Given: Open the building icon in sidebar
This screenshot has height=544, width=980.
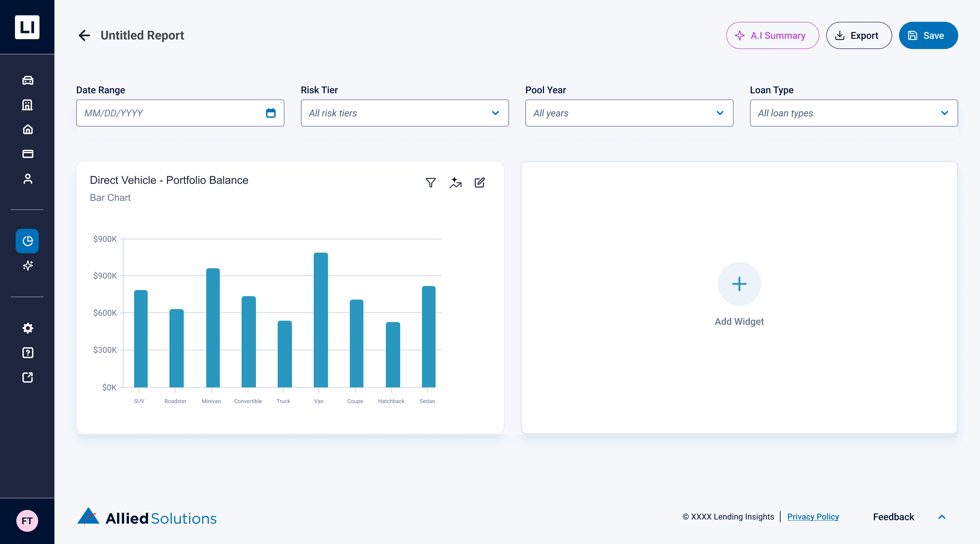Looking at the screenshot, I should 27,105.
